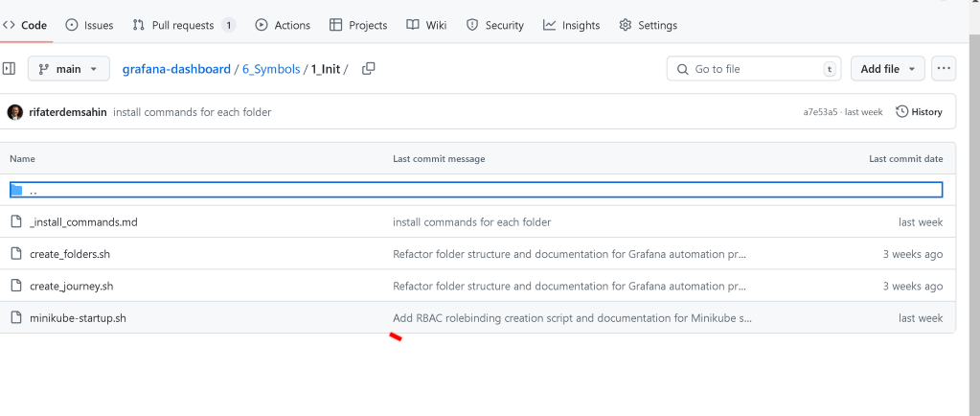Open _install_commands.md file
This screenshot has width=980, height=416.
point(83,222)
